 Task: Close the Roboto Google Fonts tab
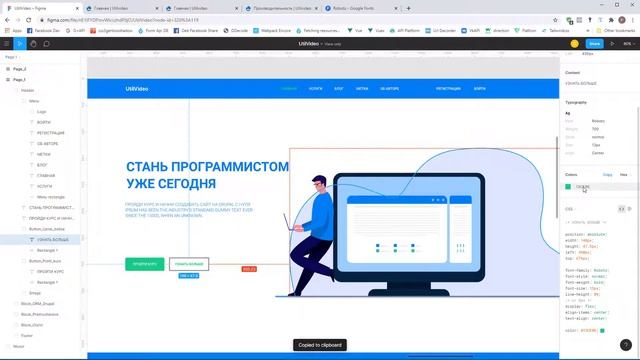(396, 8)
